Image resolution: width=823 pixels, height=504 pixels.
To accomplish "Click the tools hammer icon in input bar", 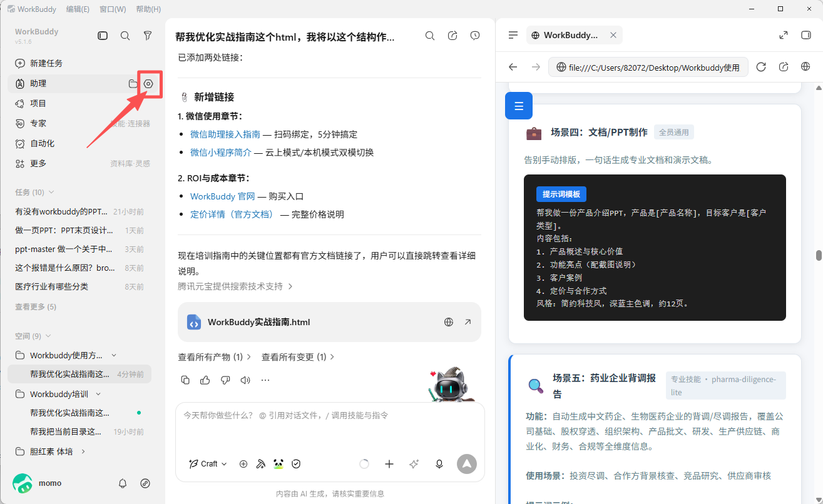I will (x=261, y=464).
